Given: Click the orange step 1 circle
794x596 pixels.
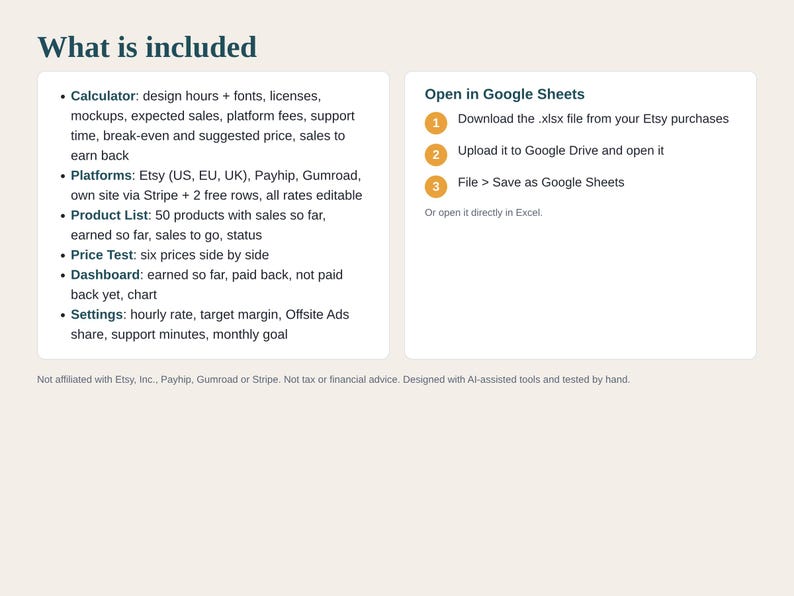Looking at the screenshot, I should click(436, 123).
